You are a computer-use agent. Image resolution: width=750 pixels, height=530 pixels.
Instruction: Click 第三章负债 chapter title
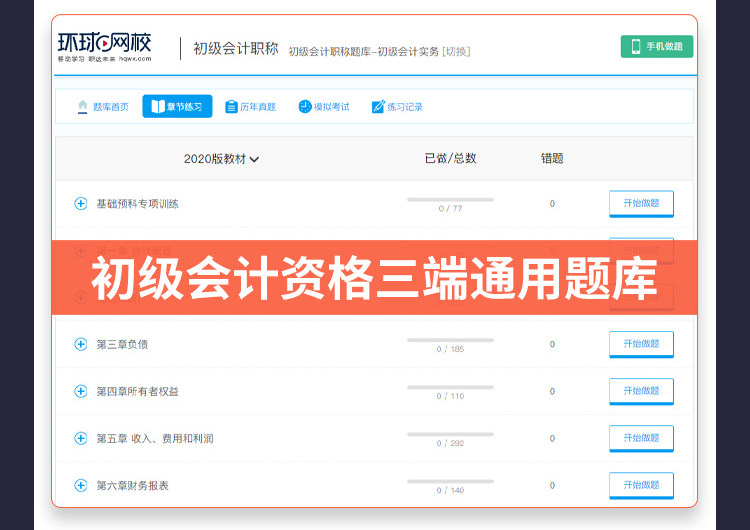coord(122,344)
